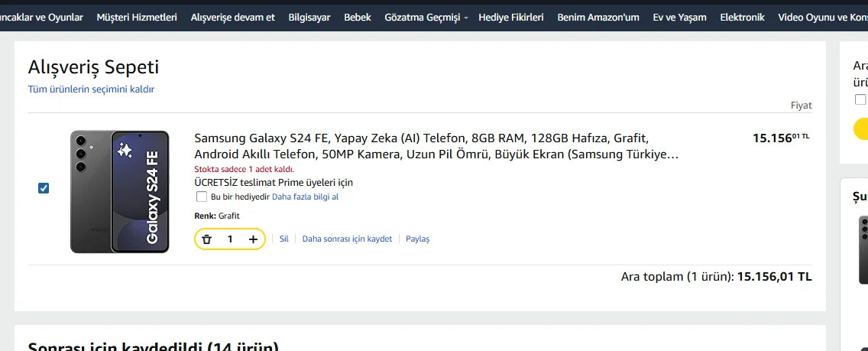Click 'Daha sonrası için kaydet' link

tap(347, 239)
